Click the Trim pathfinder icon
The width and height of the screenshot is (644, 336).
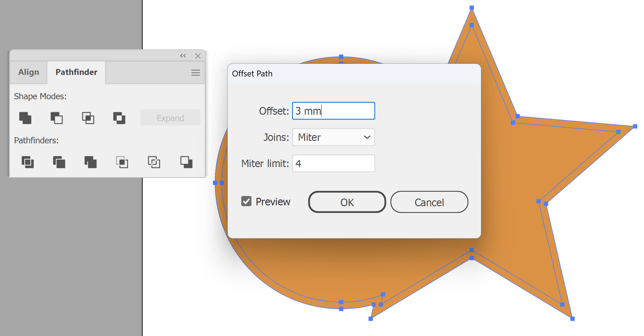tap(59, 162)
